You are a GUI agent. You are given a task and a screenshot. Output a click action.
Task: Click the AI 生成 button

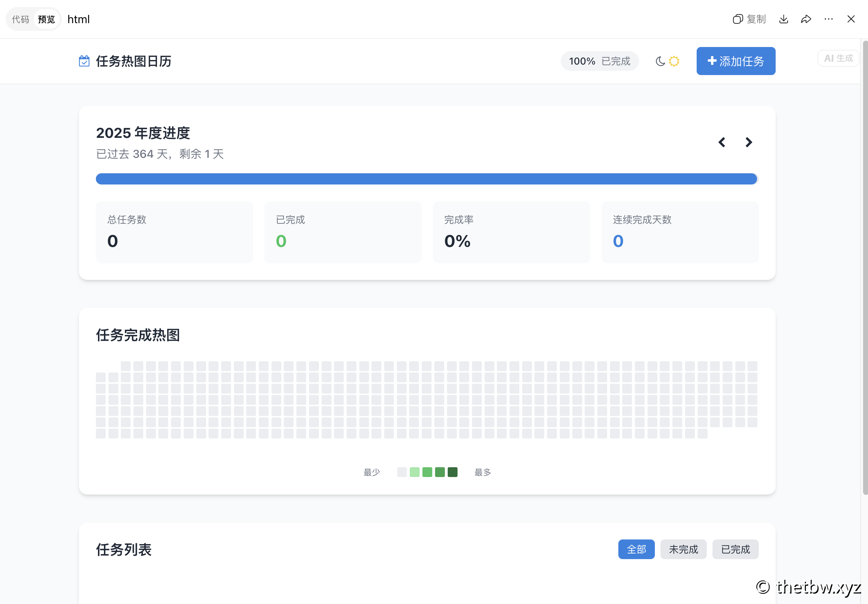838,59
